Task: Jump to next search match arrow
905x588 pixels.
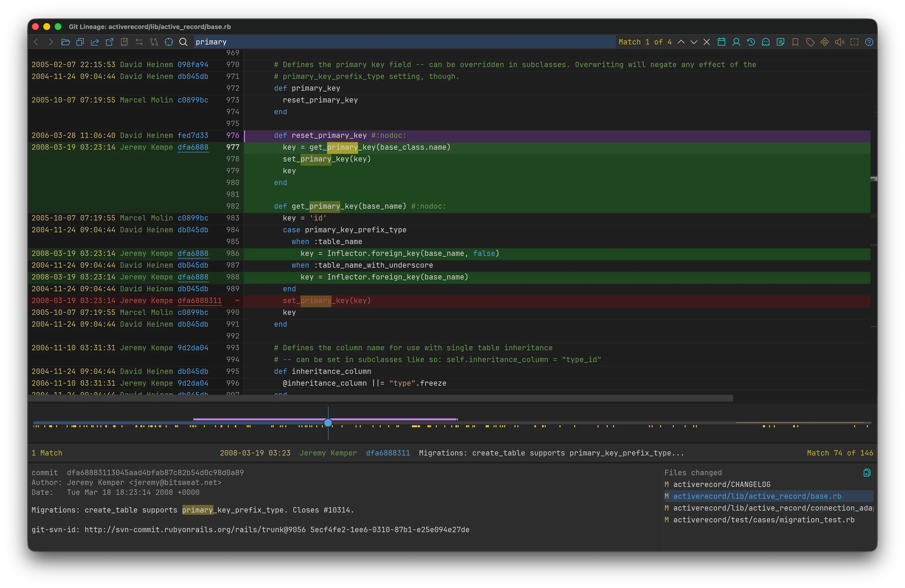Action: pyautogui.click(x=694, y=42)
